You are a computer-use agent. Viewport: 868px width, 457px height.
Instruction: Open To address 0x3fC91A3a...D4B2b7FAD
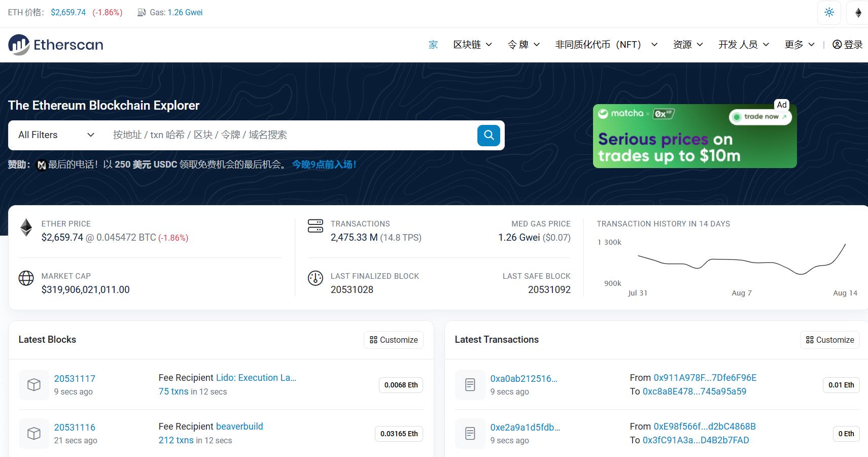pos(696,440)
